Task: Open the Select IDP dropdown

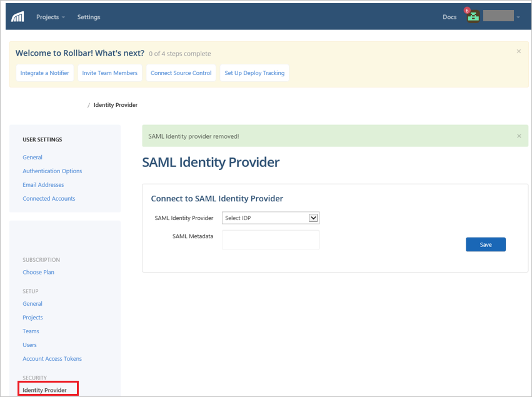Action: coord(271,218)
